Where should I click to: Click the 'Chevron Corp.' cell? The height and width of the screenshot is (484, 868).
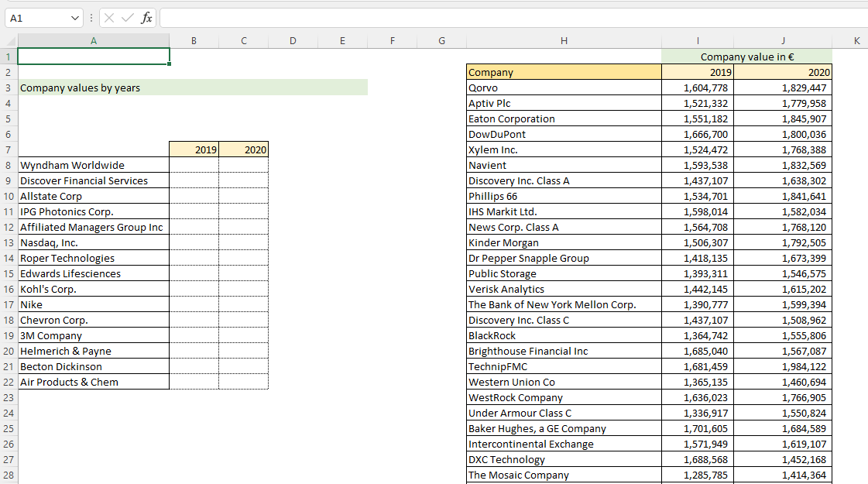94,321
